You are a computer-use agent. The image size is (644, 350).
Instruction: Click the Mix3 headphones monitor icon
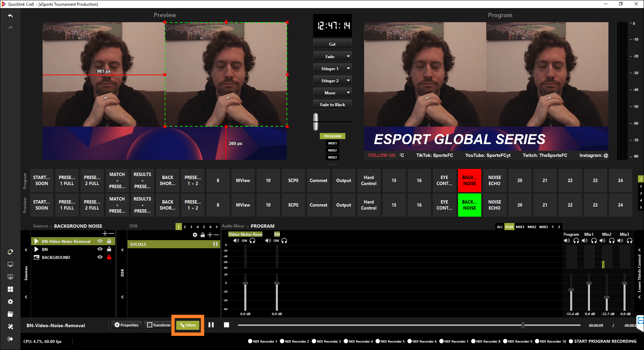point(630,240)
